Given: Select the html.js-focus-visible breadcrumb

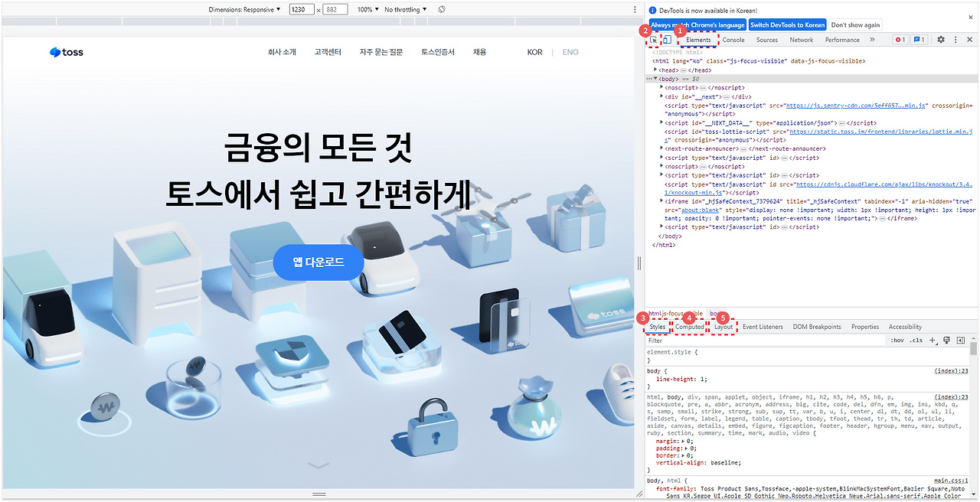Looking at the screenshot, I should tap(675, 314).
